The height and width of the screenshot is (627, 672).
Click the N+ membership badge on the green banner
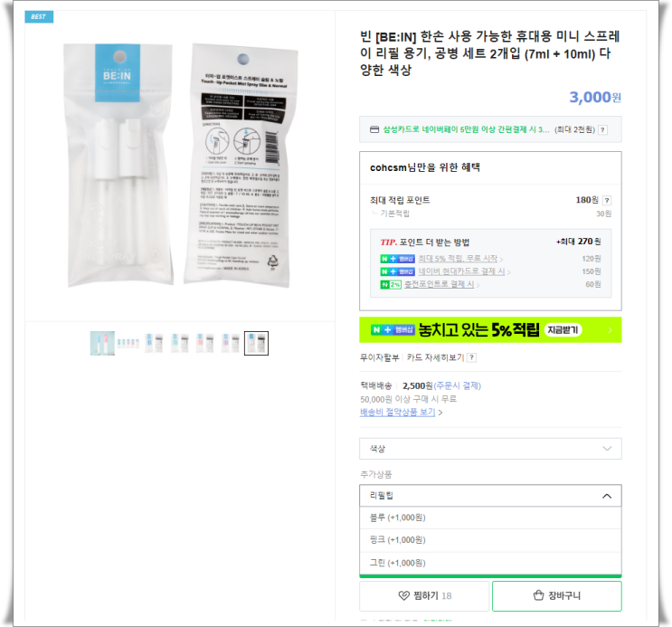click(x=393, y=330)
